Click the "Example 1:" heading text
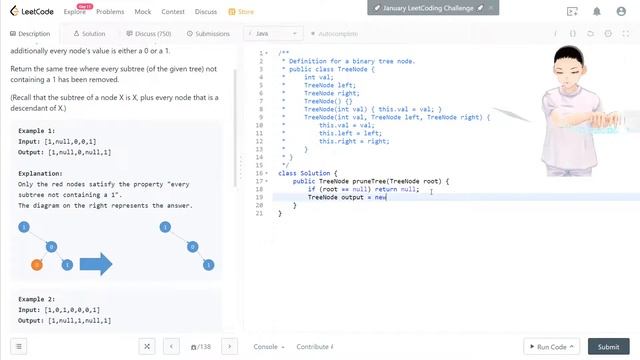 36,131
